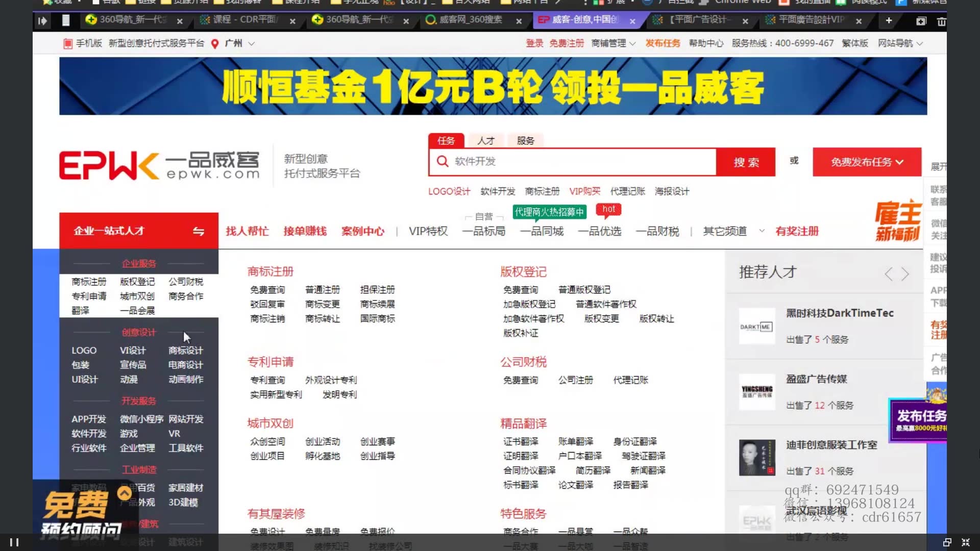Open the DarkTime company thumbnail
The image size is (980, 551).
coord(757,327)
